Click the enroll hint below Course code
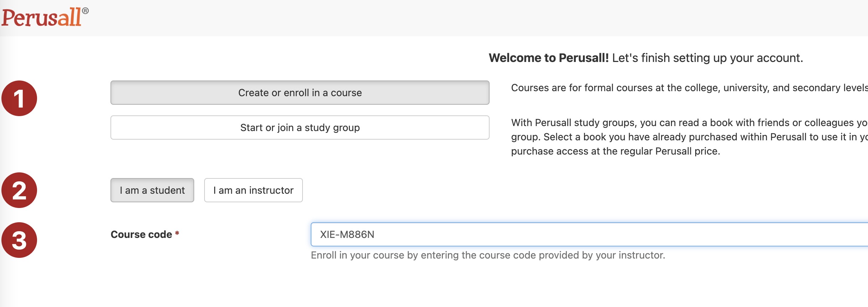 pyautogui.click(x=488, y=255)
